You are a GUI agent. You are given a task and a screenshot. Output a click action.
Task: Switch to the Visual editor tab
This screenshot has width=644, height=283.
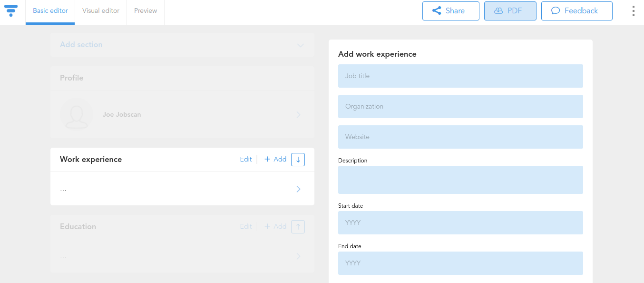pos(101,11)
